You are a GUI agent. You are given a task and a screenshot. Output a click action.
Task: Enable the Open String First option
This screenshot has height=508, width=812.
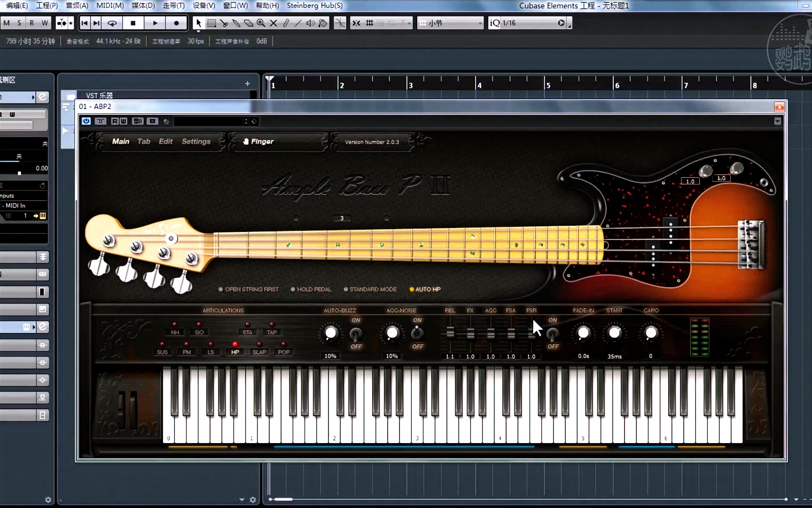(249, 289)
